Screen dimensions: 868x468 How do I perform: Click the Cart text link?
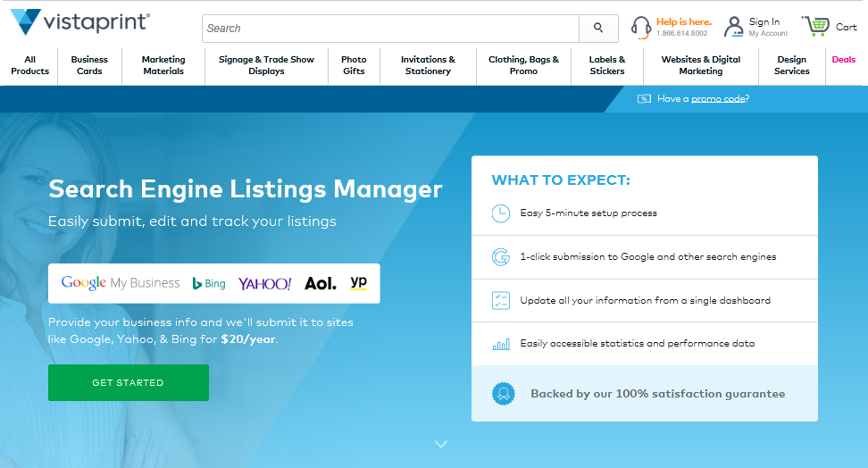pos(847,27)
